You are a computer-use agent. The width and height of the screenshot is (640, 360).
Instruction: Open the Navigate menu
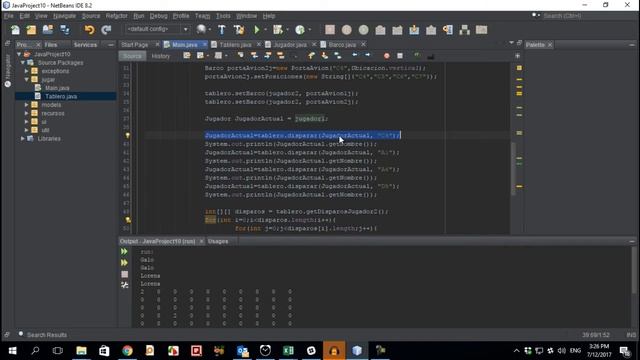tap(64, 16)
